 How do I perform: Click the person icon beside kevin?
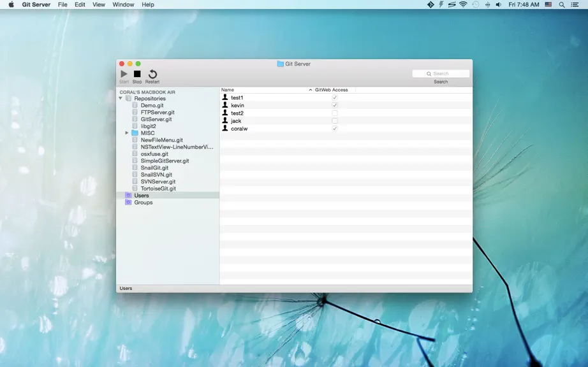[x=225, y=105]
